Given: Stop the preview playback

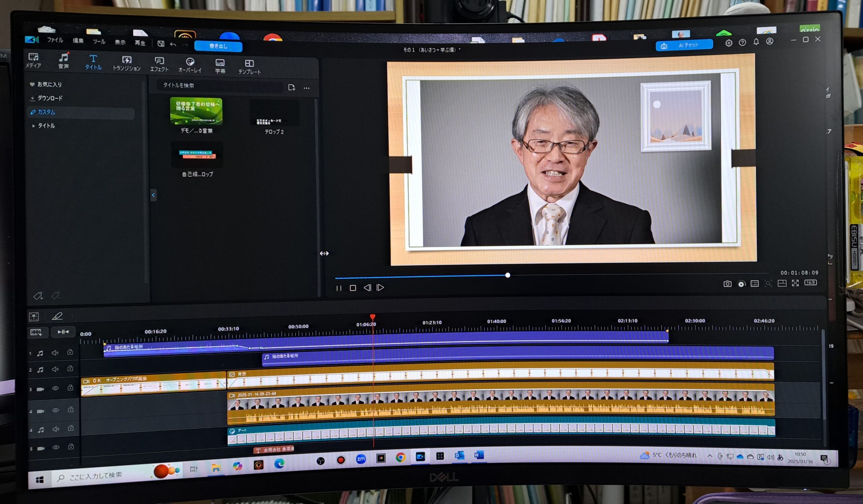Looking at the screenshot, I should [x=353, y=288].
